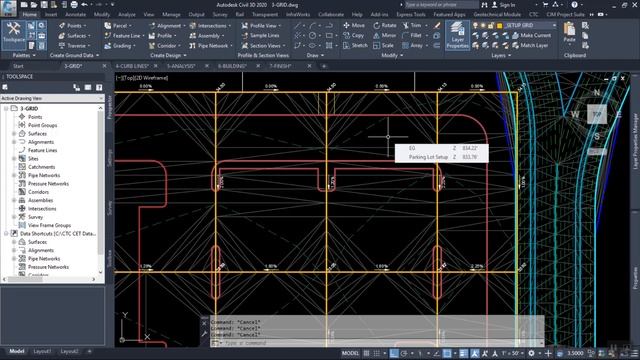Click MODEL button in status bar
Viewport: 640px width, 360px height.
[x=350, y=353]
